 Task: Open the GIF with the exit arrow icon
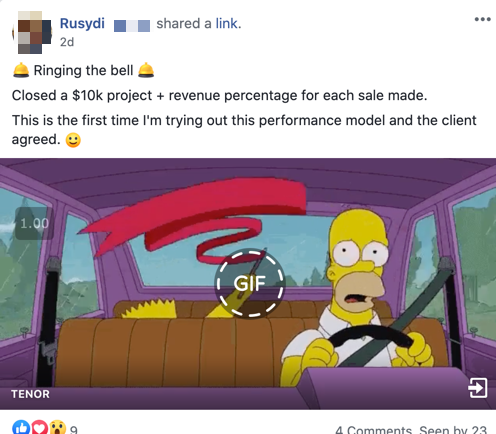(478, 388)
